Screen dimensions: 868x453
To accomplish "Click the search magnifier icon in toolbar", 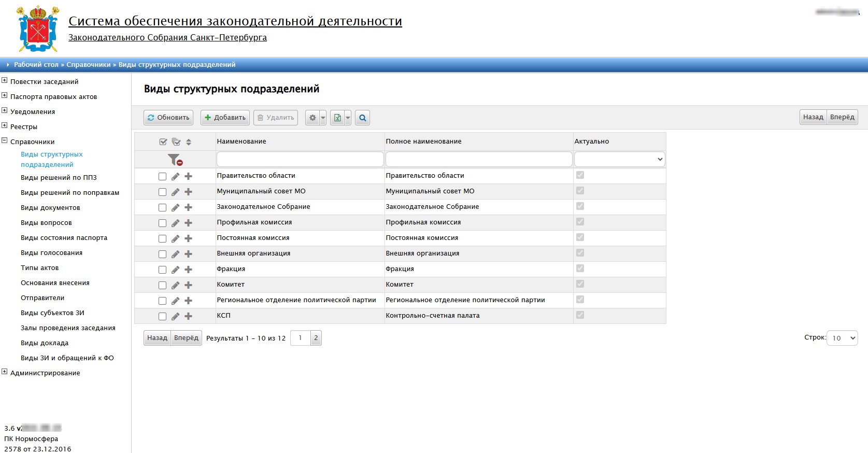I will coord(362,118).
